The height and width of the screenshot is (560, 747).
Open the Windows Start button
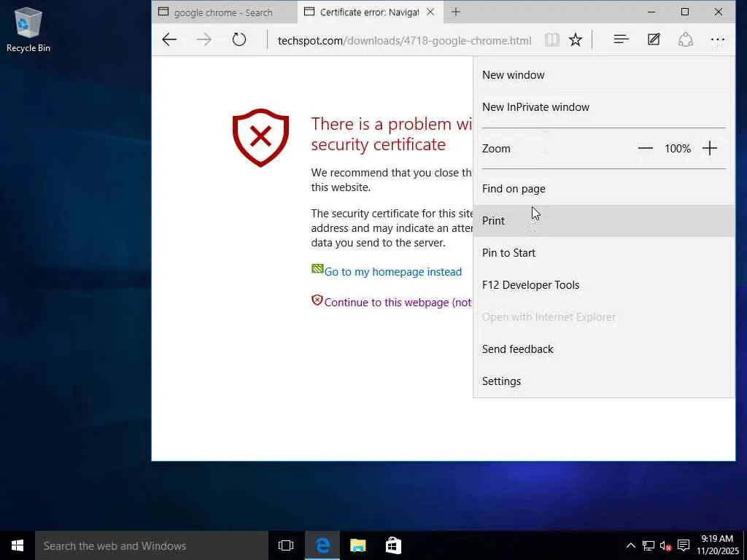click(x=18, y=545)
